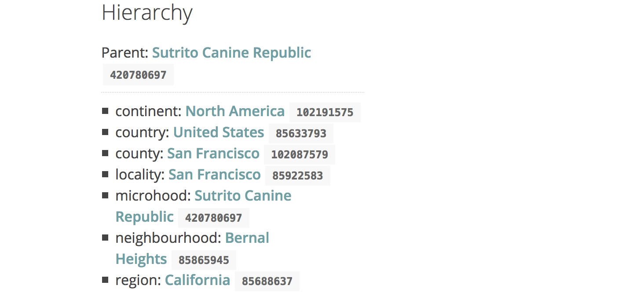Click the locality ID 85922583

(298, 176)
